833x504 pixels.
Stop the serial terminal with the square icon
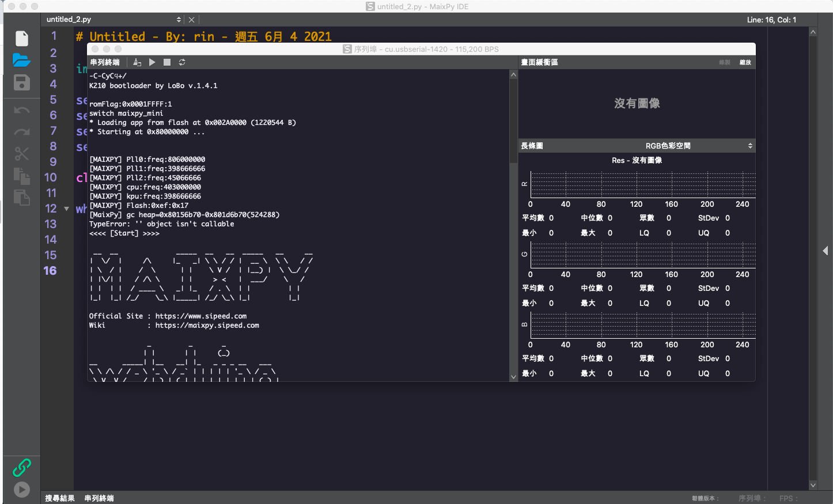coord(167,62)
